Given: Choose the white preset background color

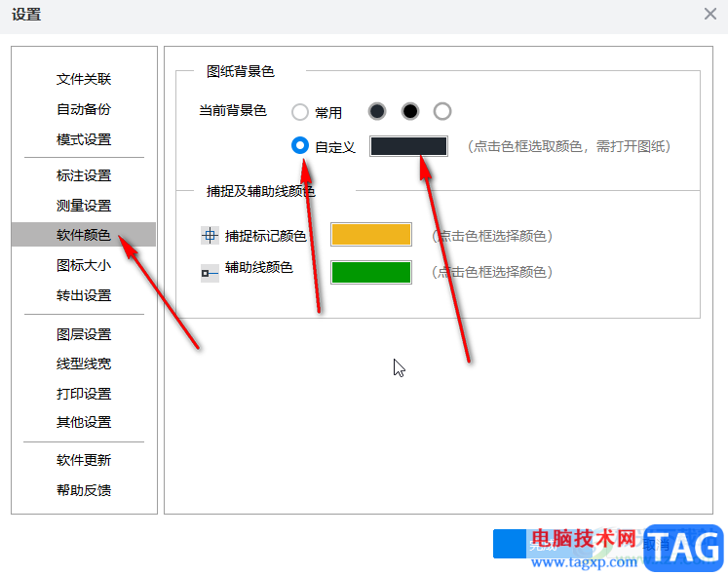Looking at the screenshot, I should (442, 111).
